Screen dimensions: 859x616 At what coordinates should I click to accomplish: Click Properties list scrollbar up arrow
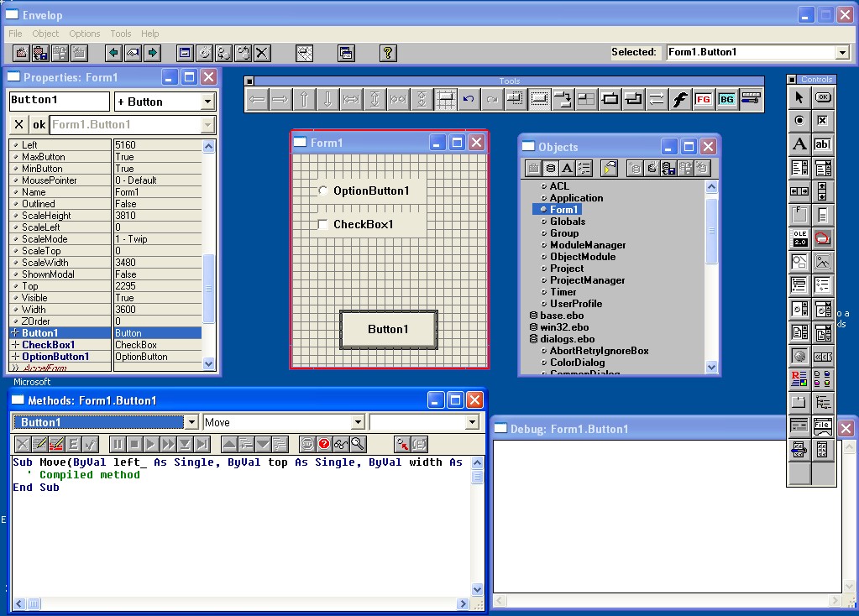click(208, 146)
